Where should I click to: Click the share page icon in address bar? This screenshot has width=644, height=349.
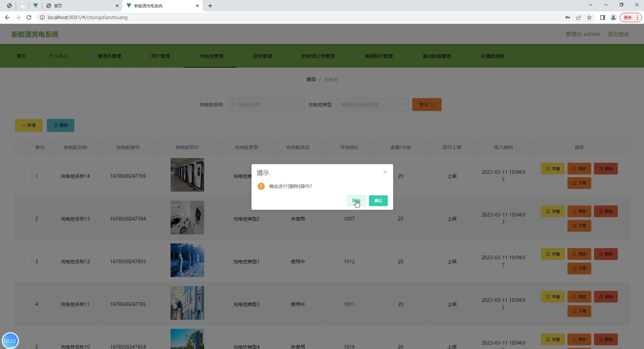pyautogui.click(x=579, y=17)
